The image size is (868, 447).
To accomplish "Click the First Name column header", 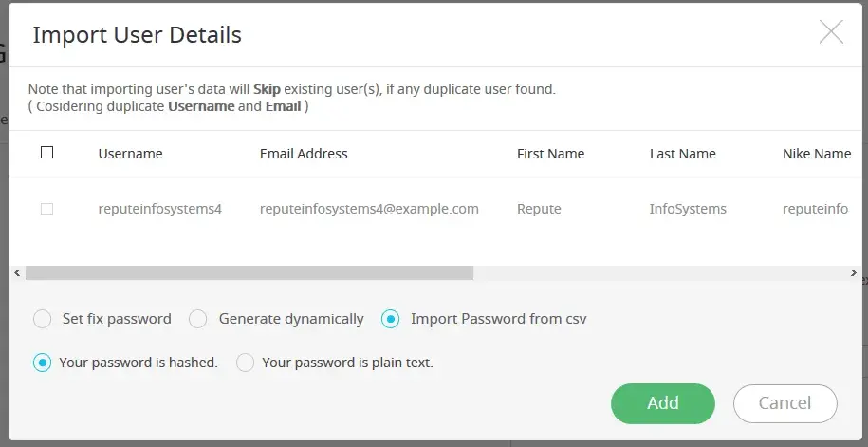I will pos(550,154).
